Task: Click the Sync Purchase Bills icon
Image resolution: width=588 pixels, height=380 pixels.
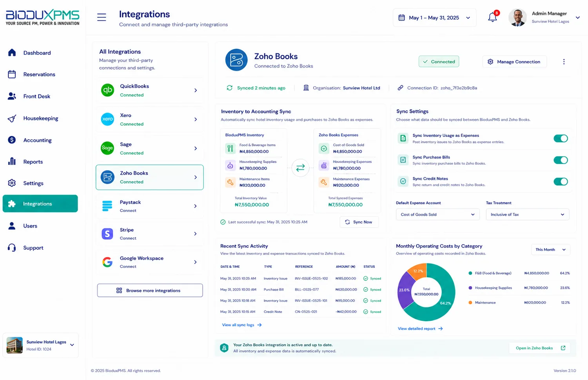Action: 403,160
